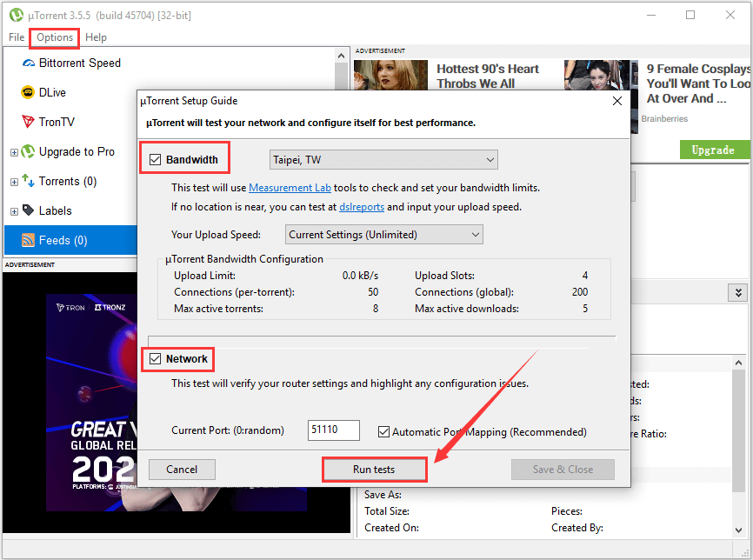Click details pane scrollbar down arrow

[x=738, y=530]
